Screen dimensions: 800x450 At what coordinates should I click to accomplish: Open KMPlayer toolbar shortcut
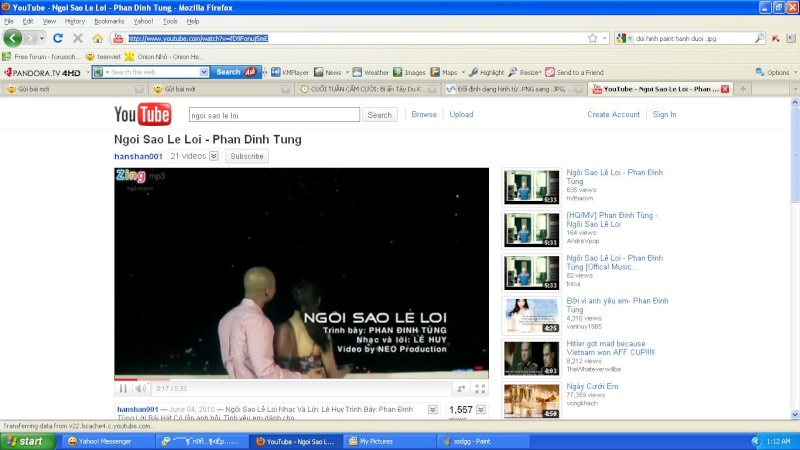coord(290,72)
